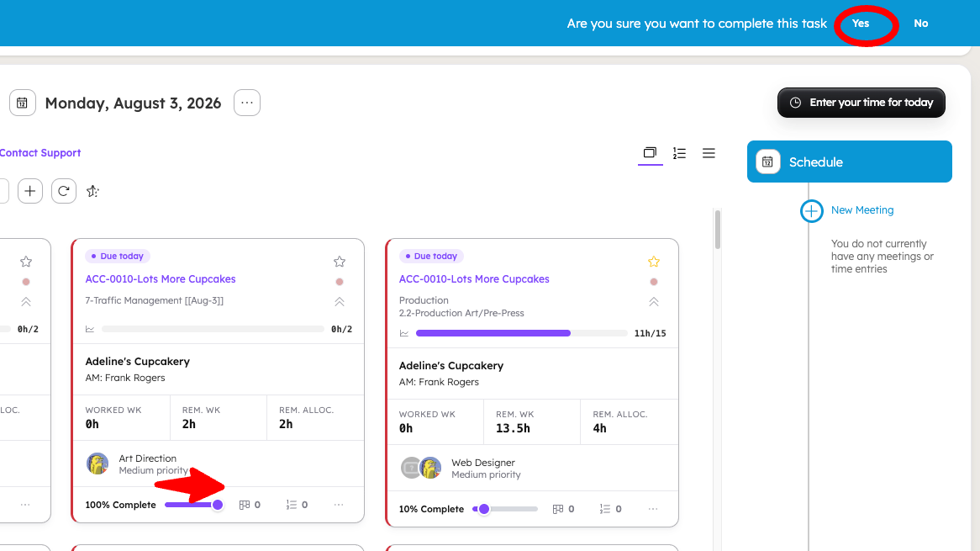This screenshot has height=551, width=980.
Task: Open the ellipsis menu next to the date
Action: pos(247,103)
